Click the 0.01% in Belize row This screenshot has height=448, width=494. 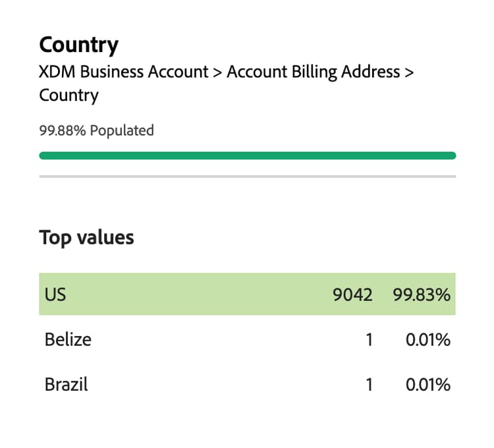coord(428,339)
